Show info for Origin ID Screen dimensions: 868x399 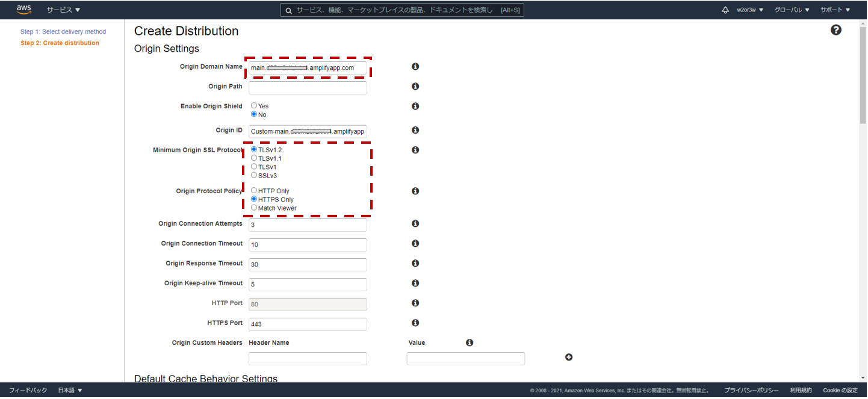415,131
